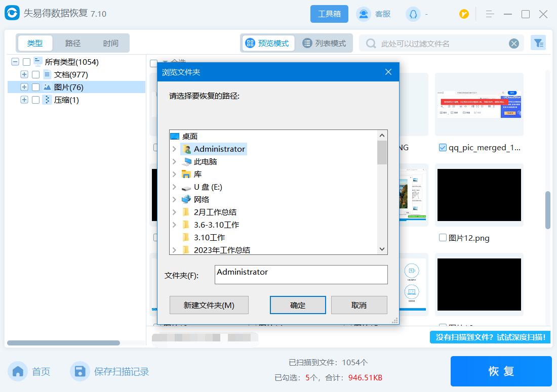Open the 客服 customer service panel
This screenshot has height=392, width=557.
click(375, 14)
